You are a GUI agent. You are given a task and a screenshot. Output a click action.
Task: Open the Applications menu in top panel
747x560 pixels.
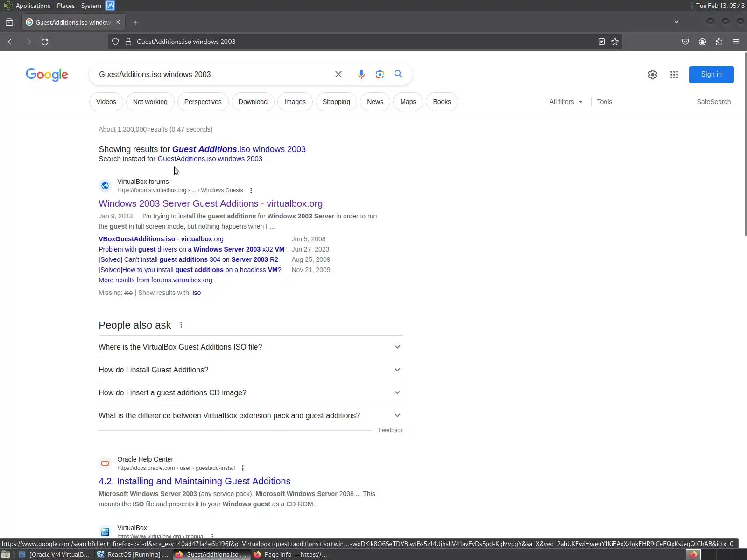[x=33, y=6]
